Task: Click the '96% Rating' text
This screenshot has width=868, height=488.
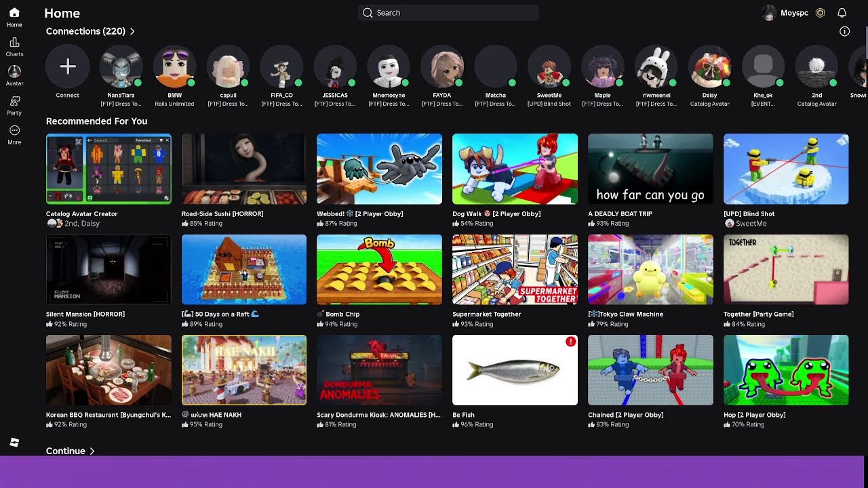Action: coord(477,425)
